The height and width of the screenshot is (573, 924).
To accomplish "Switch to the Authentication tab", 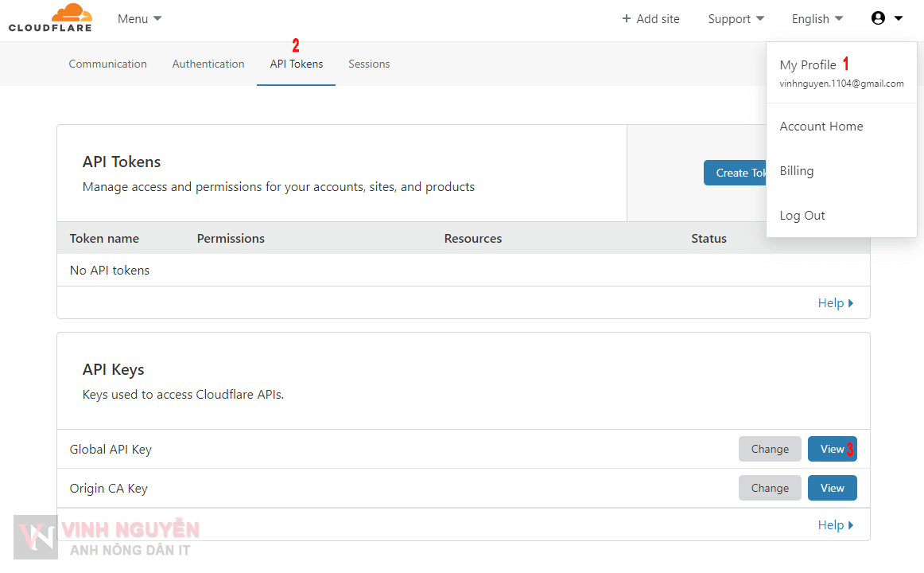I will click(x=208, y=64).
